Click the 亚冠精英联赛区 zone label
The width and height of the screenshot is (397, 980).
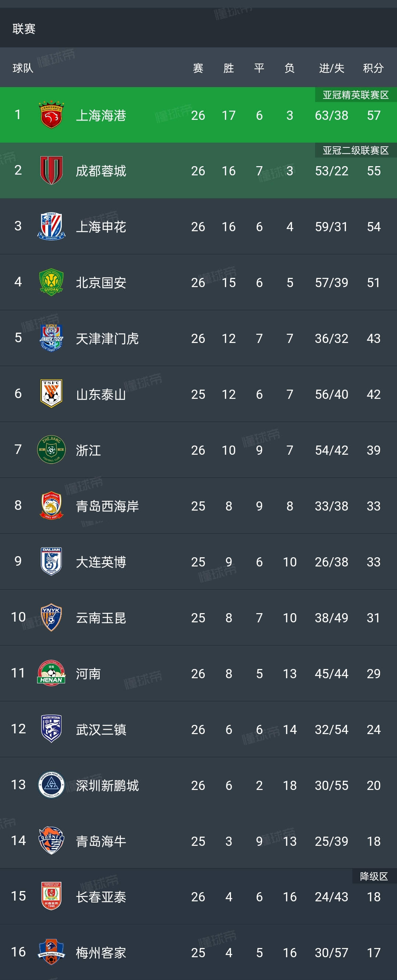(355, 95)
